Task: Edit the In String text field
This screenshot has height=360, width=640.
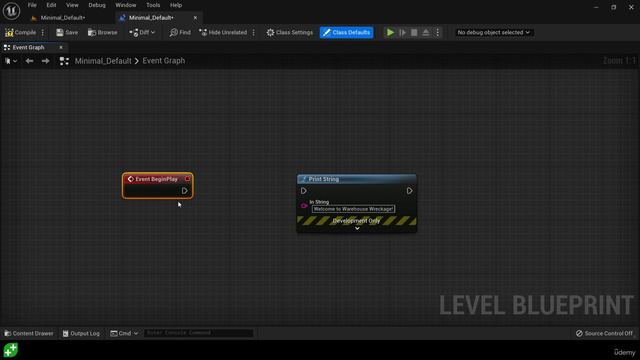Action: tap(353, 209)
